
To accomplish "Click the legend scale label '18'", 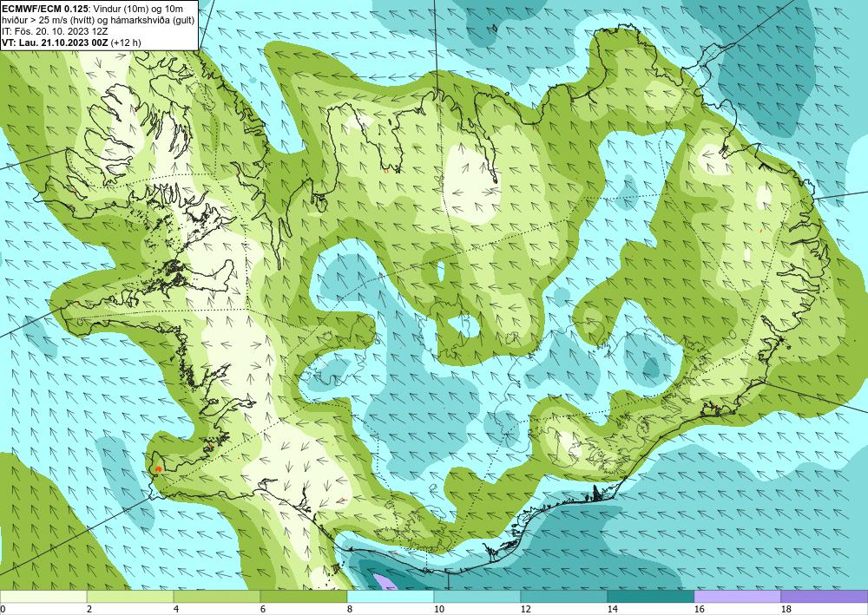I will (786, 609).
